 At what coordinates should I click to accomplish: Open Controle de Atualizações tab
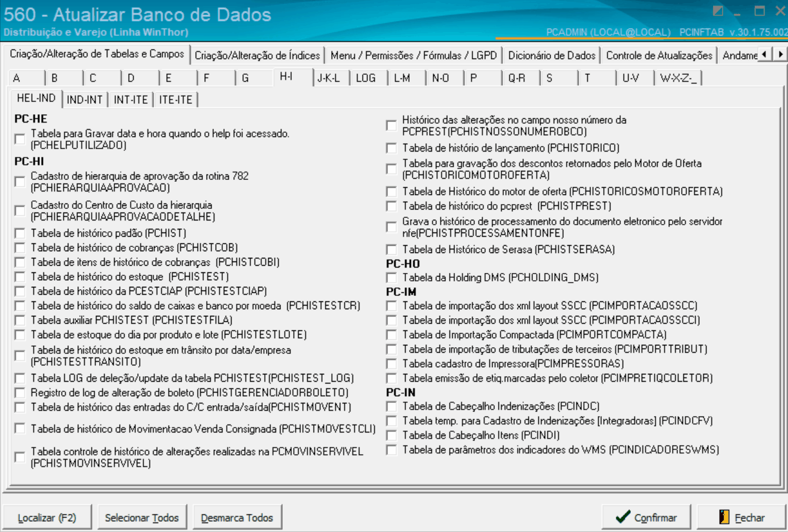click(659, 56)
